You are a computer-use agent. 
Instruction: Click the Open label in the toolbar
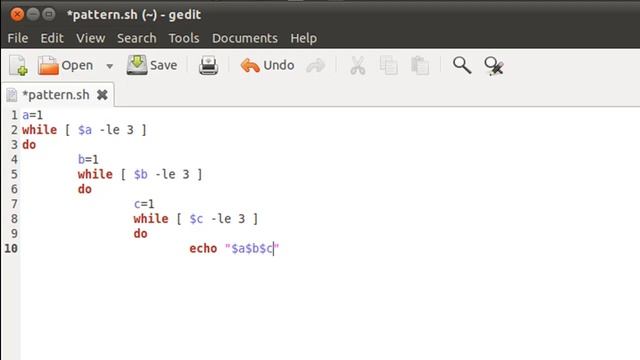tap(77, 65)
